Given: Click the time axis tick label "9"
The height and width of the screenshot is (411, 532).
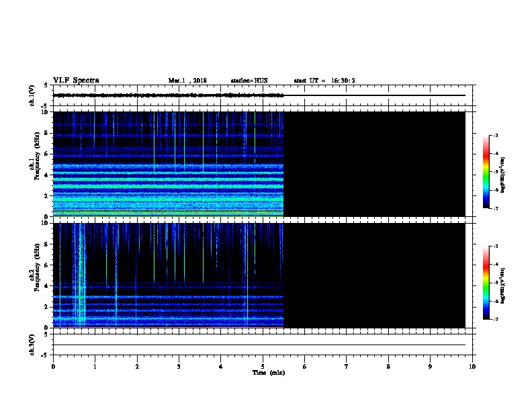Looking at the screenshot, I should pos(430,367).
